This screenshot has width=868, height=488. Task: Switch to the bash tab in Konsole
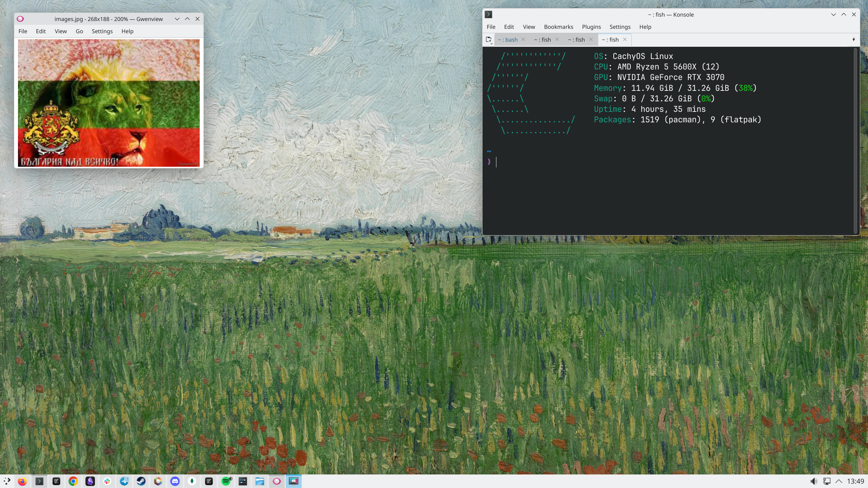(x=508, y=40)
